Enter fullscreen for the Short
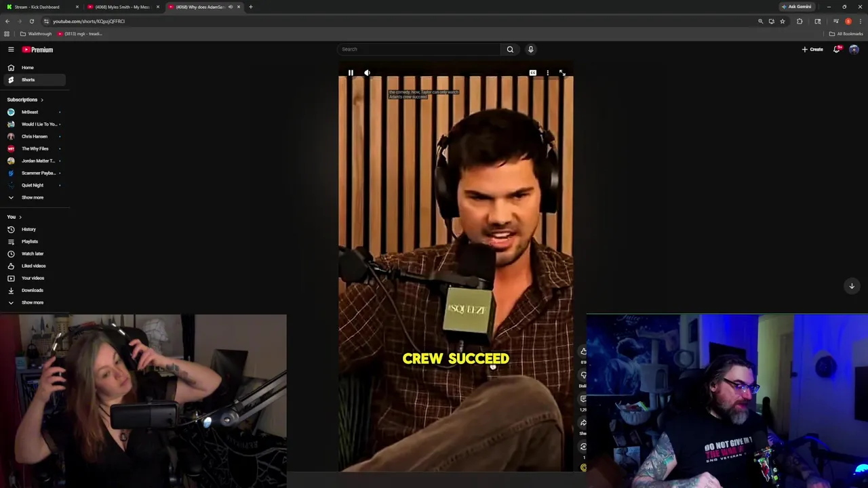Screen dimensions: 868x488 coord(562,73)
